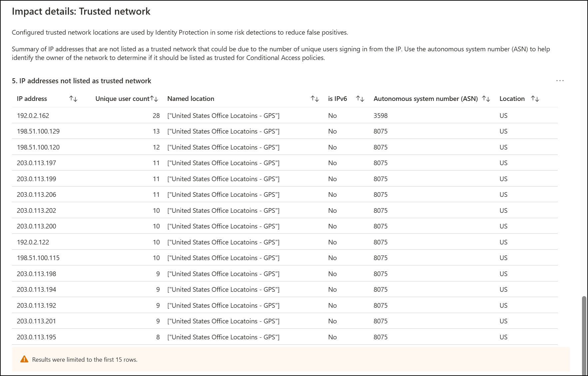Click the Location column sort arrows
The width and height of the screenshot is (588, 376).
click(535, 99)
